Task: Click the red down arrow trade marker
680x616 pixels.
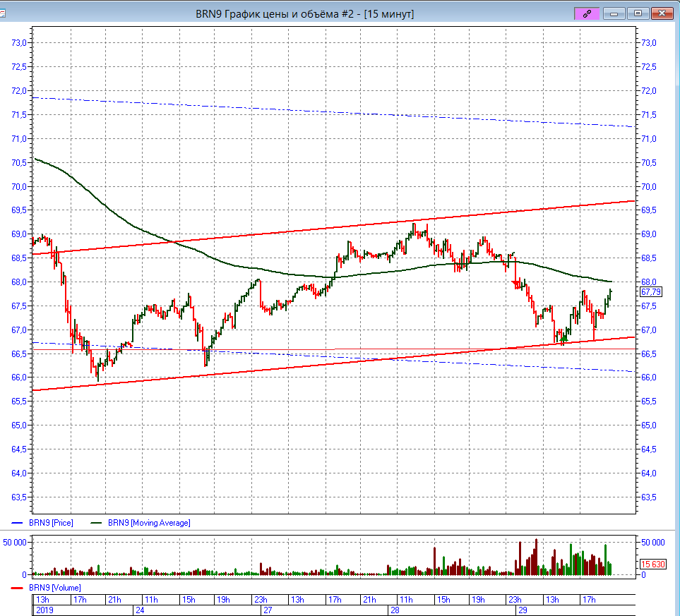Action: coord(516,284)
